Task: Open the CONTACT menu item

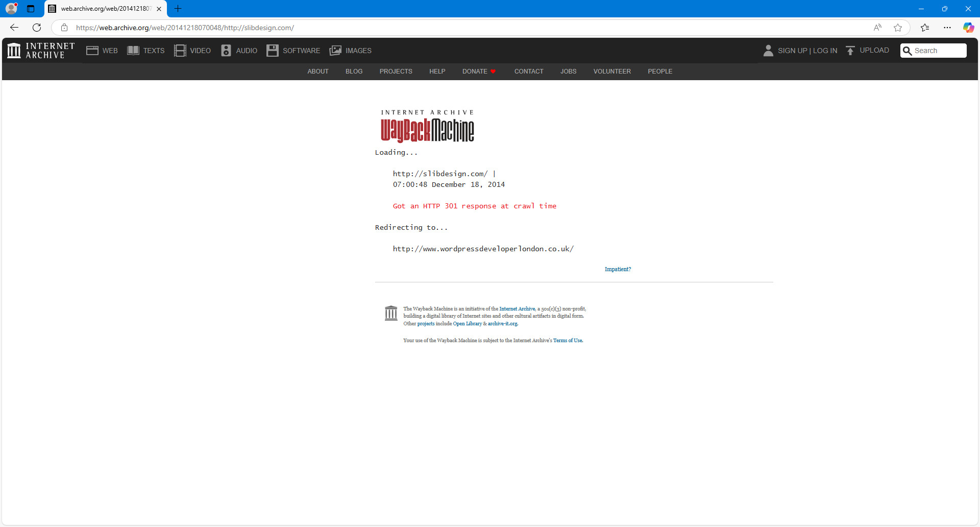Action: [529, 71]
